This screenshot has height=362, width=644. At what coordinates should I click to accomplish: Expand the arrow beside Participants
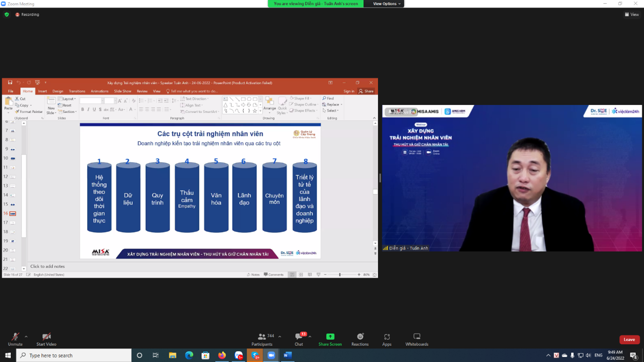click(x=280, y=336)
